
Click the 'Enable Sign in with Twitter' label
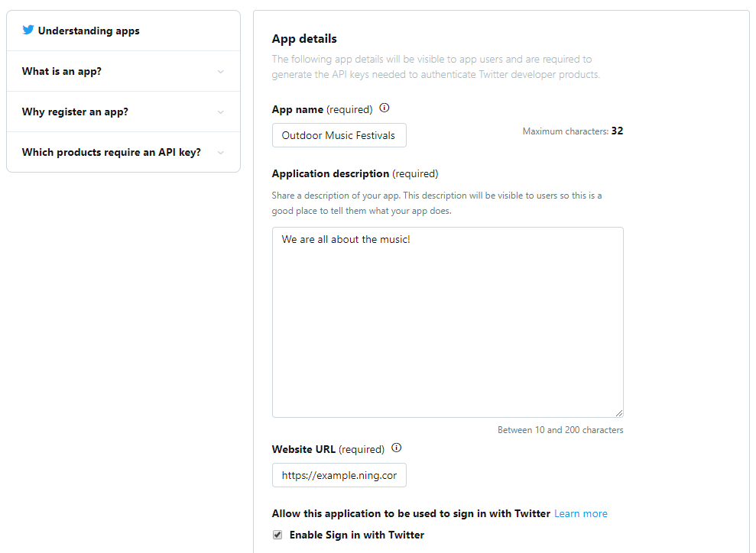[357, 535]
